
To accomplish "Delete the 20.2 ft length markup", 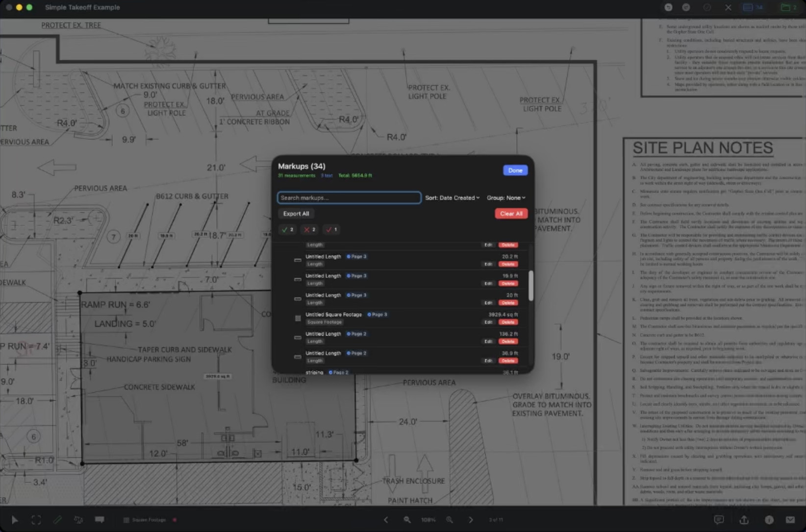I will pyautogui.click(x=508, y=264).
